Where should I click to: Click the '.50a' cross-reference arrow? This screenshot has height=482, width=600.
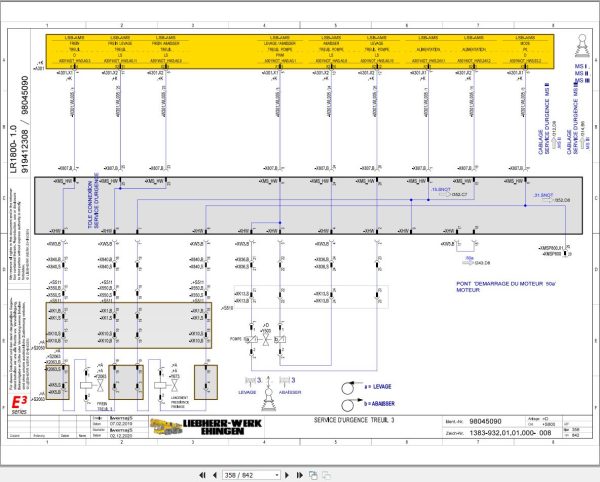click(468, 263)
